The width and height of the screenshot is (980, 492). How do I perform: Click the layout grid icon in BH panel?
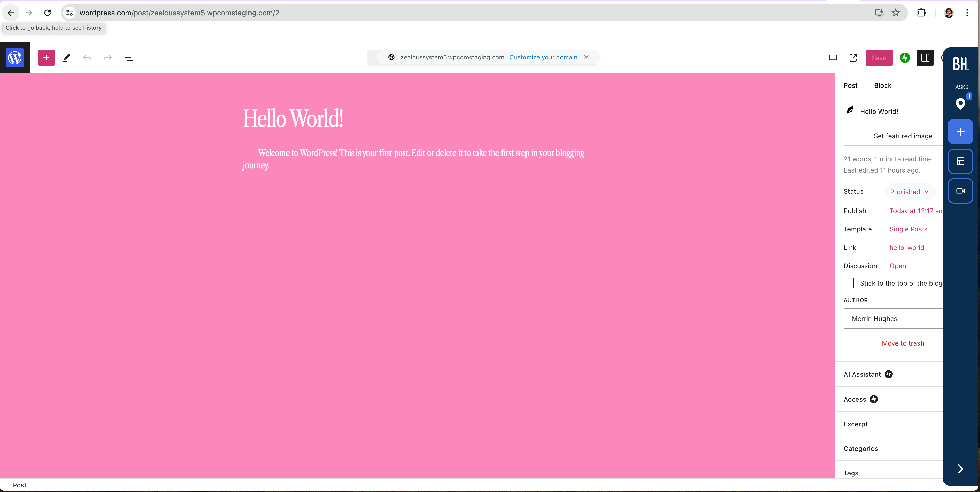[x=961, y=161]
